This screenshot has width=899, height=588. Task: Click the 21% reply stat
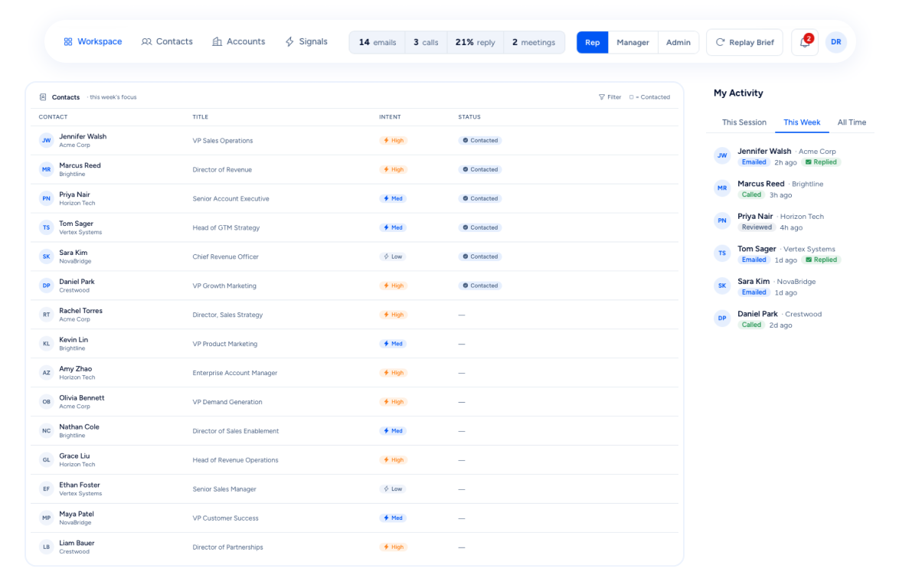pyautogui.click(x=476, y=42)
